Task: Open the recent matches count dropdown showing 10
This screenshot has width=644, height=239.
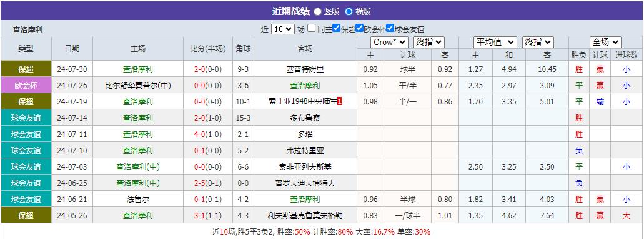Action: pyautogui.click(x=282, y=29)
